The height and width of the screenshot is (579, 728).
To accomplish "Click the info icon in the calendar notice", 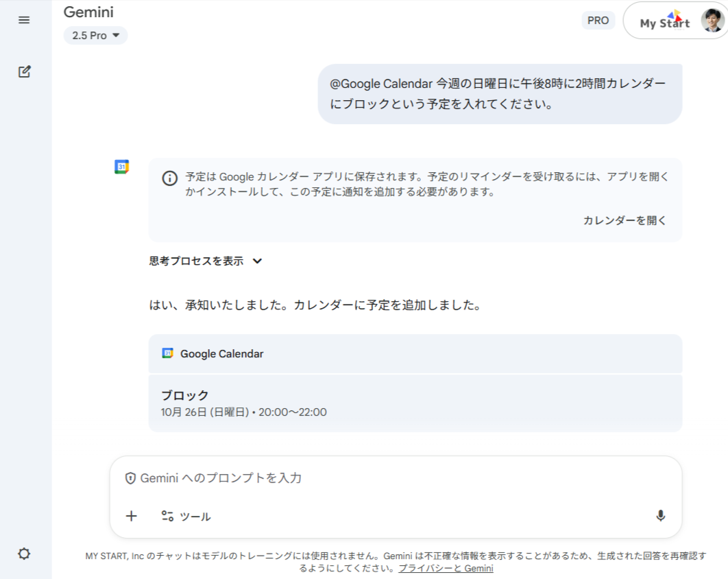I will (169, 178).
